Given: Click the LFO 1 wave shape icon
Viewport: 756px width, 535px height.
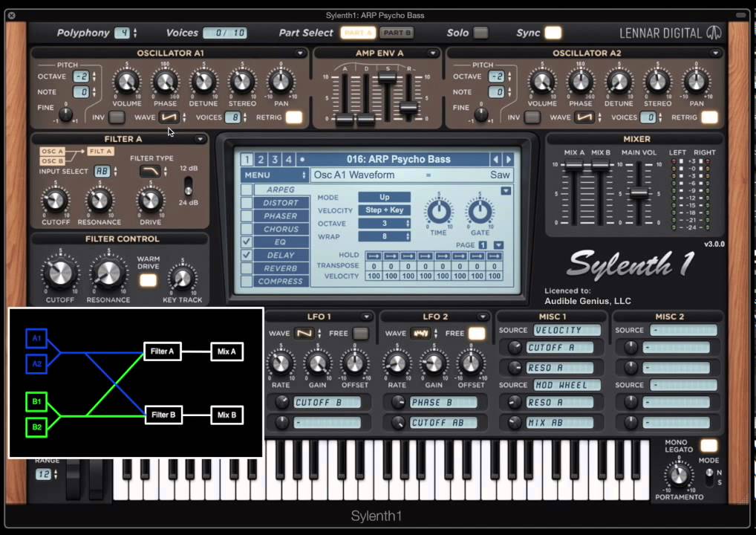Looking at the screenshot, I should click(304, 333).
